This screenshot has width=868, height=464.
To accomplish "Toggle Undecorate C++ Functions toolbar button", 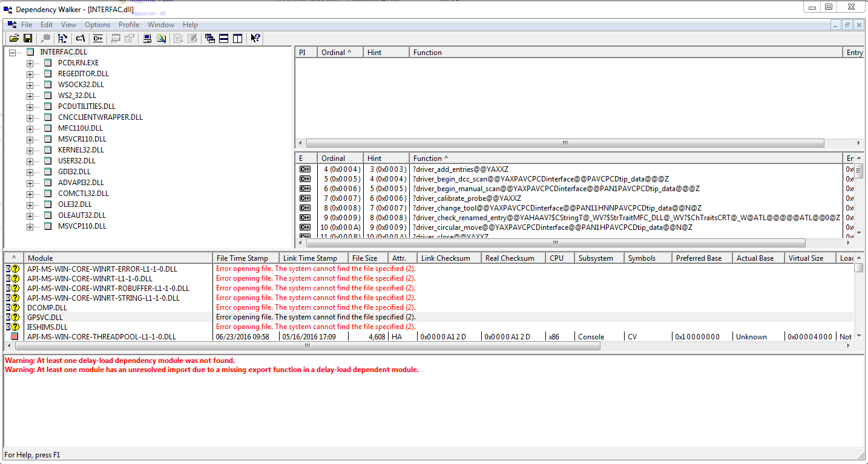I will [x=97, y=38].
